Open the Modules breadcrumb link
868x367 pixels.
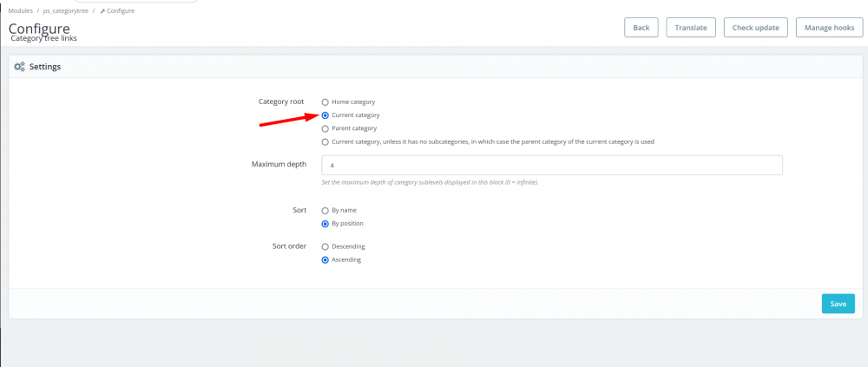tap(21, 10)
